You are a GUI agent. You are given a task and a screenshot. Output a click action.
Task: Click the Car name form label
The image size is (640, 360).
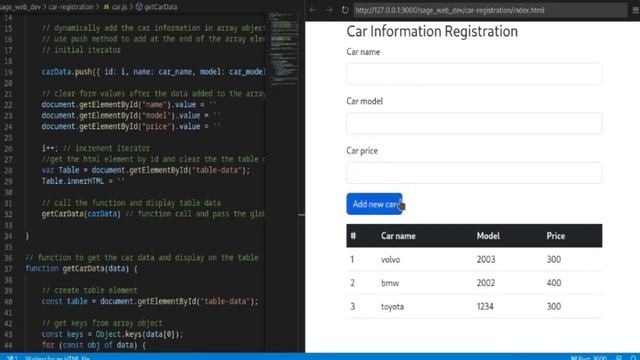(x=363, y=52)
